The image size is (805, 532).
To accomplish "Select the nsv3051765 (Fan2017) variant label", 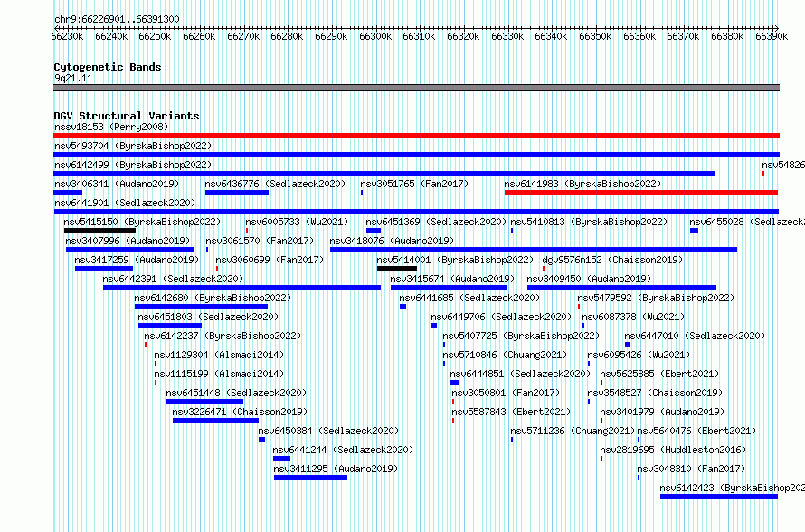I will [x=414, y=184].
